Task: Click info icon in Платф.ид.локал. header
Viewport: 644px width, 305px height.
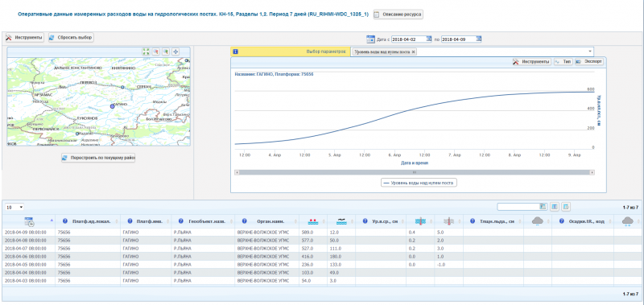Action: tap(65, 221)
